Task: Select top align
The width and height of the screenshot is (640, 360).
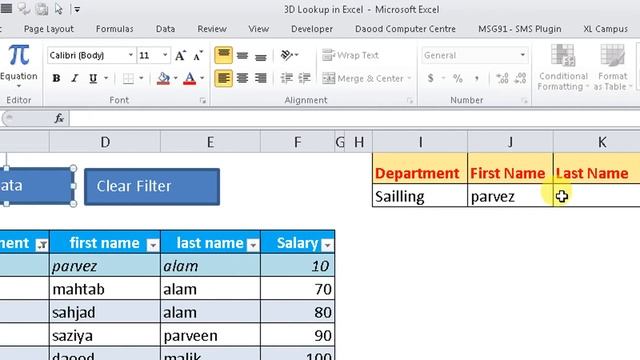Action: click(224, 55)
